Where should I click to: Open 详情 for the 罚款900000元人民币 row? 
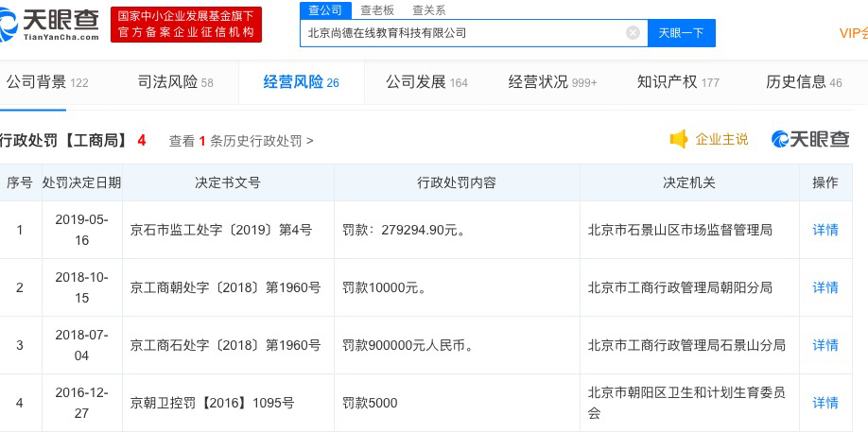(x=825, y=345)
